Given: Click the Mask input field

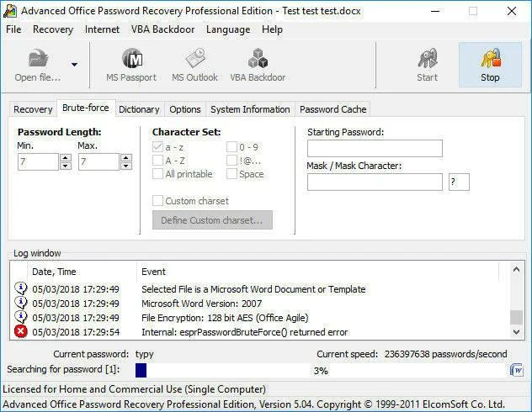Looking at the screenshot, I should pyautogui.click(x=375, y=182).
